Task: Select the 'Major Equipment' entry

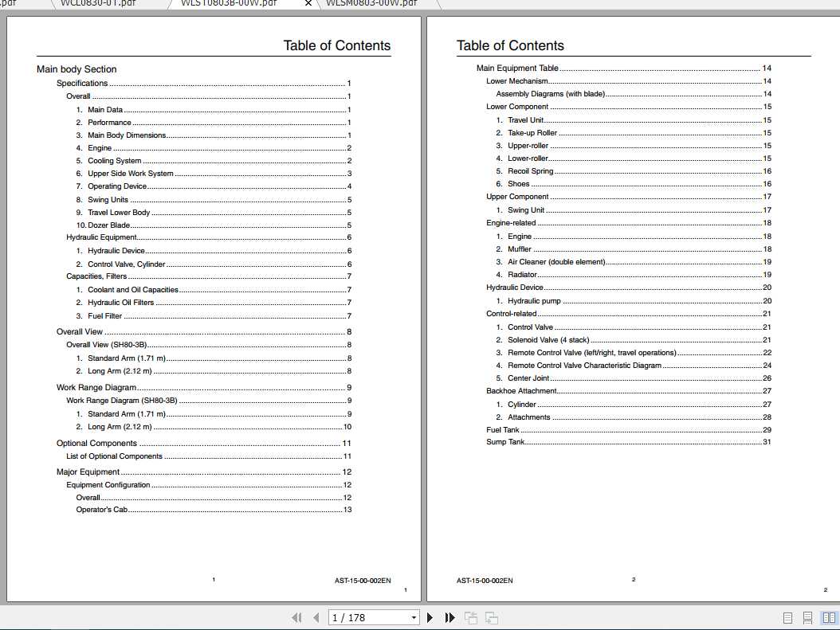Action: tap(203, 472)
